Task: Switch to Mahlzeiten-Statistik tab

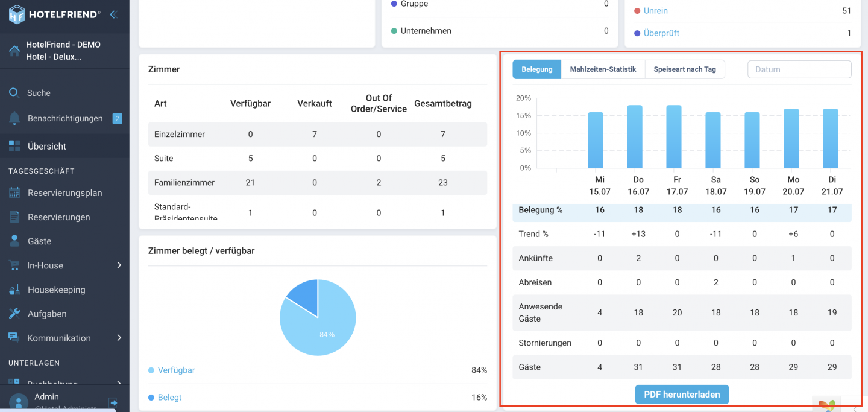Action: click(x=603, y=69)
